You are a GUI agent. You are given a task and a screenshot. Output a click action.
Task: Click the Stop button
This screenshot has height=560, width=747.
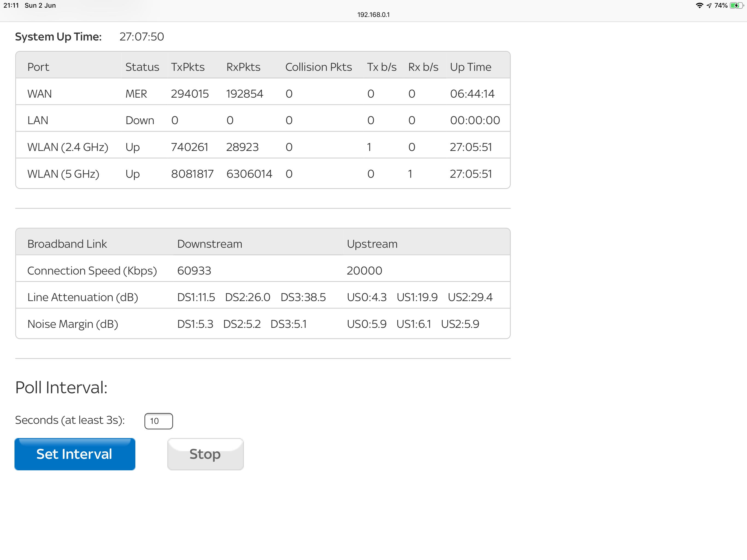pyautogui.click(x=205, y=454)
